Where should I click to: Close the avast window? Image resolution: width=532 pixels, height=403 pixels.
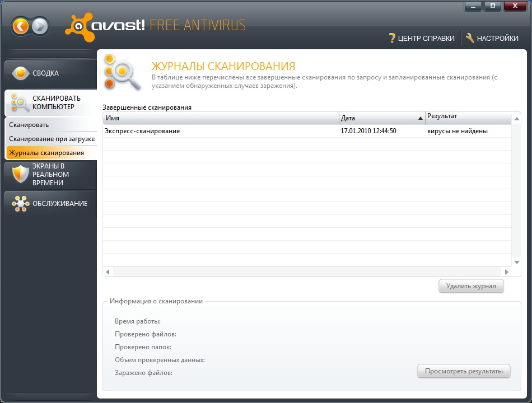tap(515, 6)
